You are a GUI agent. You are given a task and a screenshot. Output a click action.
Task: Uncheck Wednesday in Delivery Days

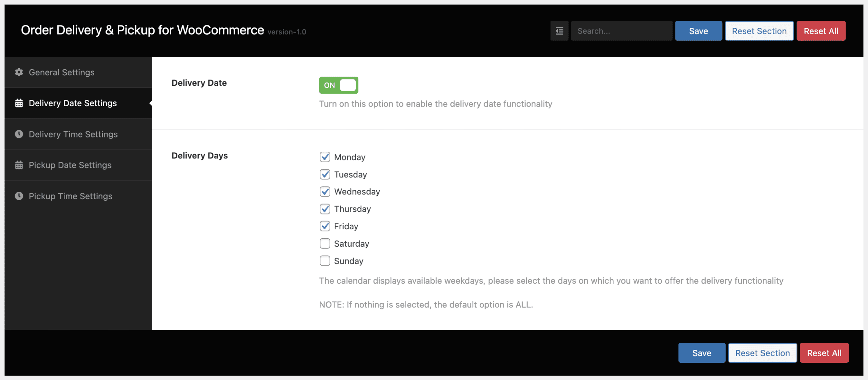click(325, 191)
